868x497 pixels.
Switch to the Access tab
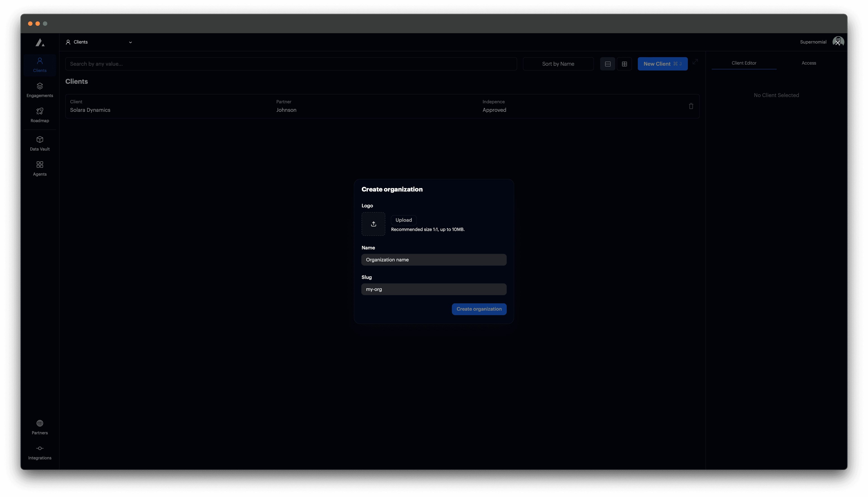[x=809, y=63]
